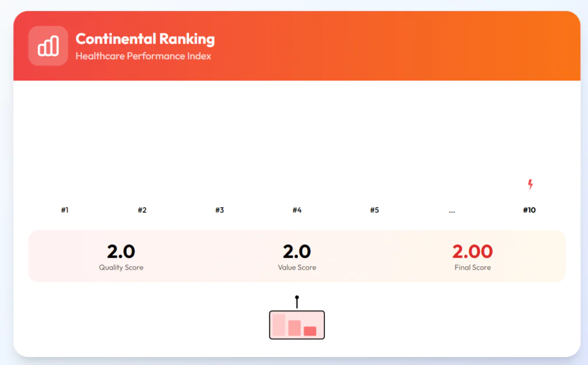Click the pink bar chart signboard illustration

click(297, 325)
